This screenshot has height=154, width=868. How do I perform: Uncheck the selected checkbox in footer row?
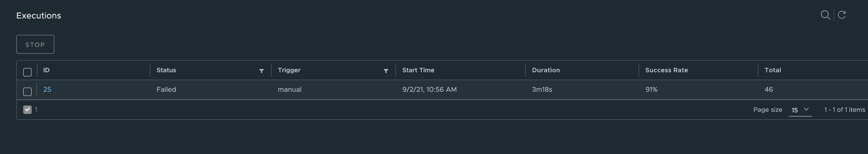click(28, 109)
